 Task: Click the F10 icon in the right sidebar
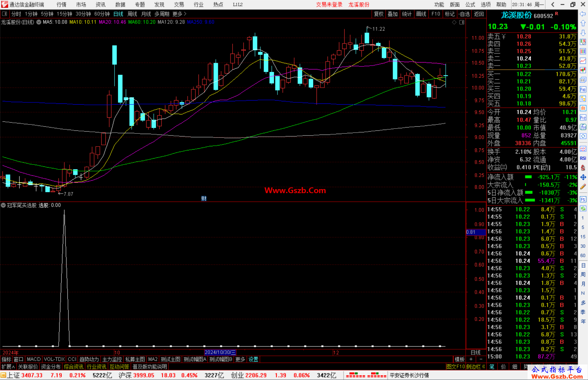583,89
